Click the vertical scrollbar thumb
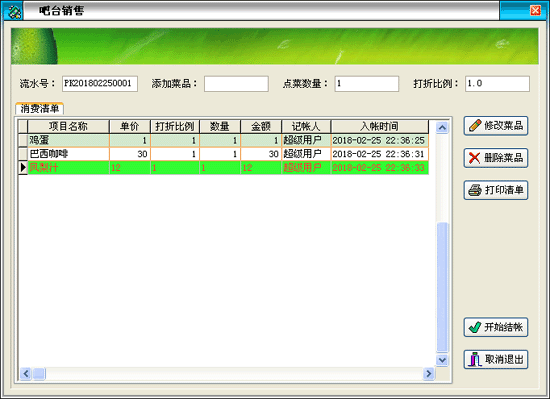The height and width of the screenshot is (399, 550). (x=442, y=287)
